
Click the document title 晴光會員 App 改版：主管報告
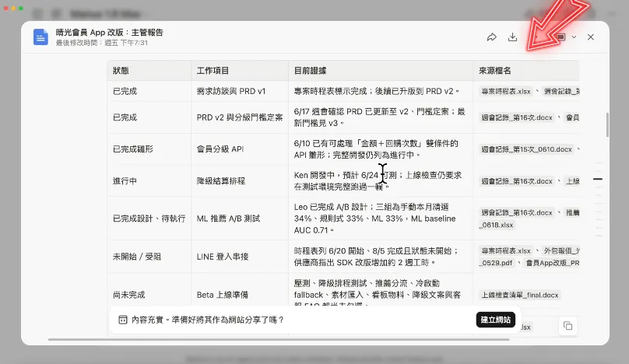pyautogui.click(x=110, y=33)
